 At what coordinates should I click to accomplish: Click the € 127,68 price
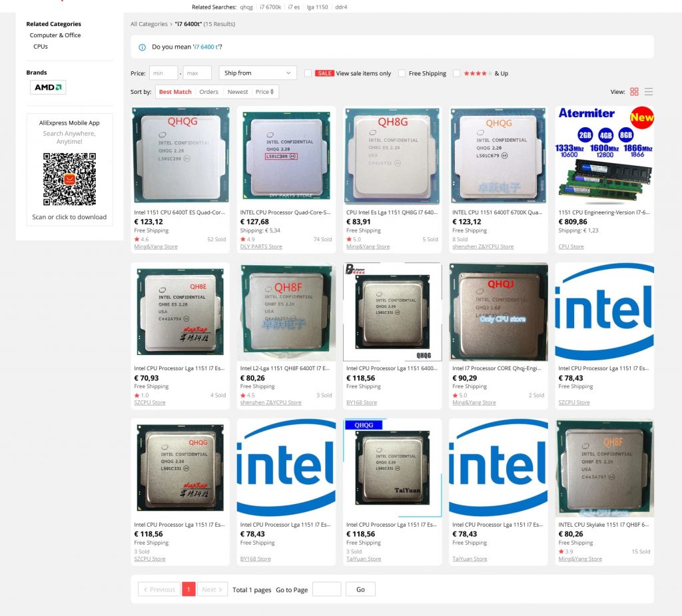[x=254, y=222]
